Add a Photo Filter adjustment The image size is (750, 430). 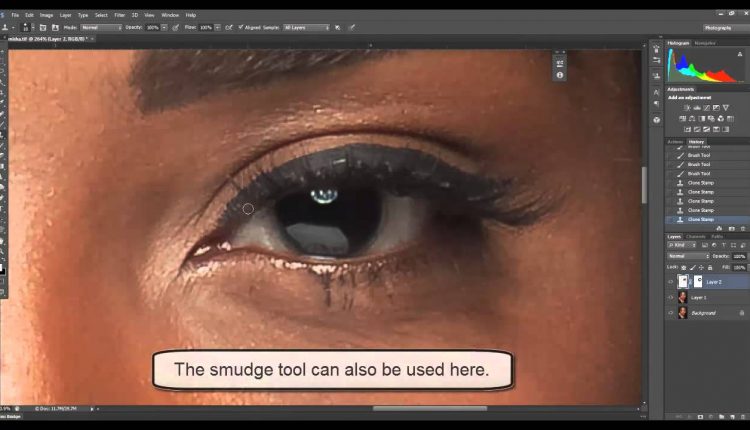[x=711, y=119]
